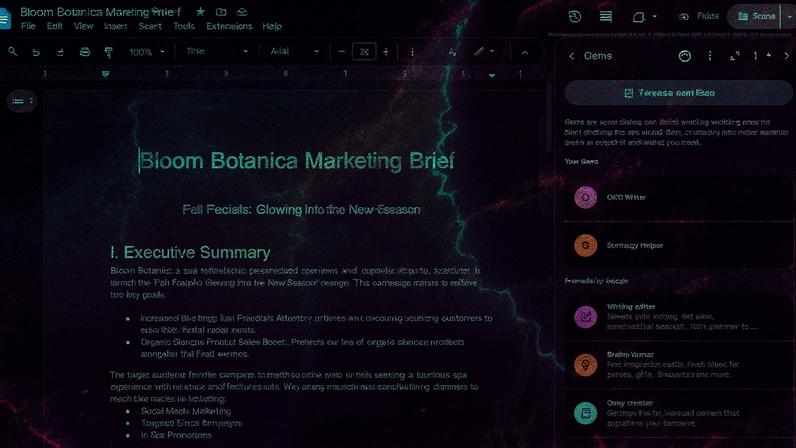Open the Extensions menu
The image size is (796, 448).
tap(228, 26)
